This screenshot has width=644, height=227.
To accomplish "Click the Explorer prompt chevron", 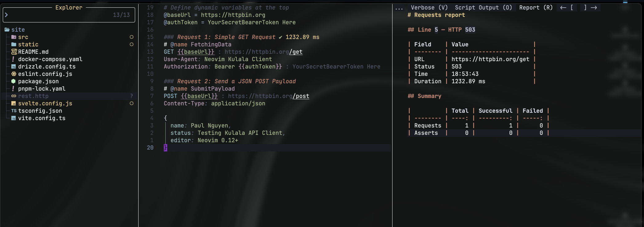I will 6,15.
